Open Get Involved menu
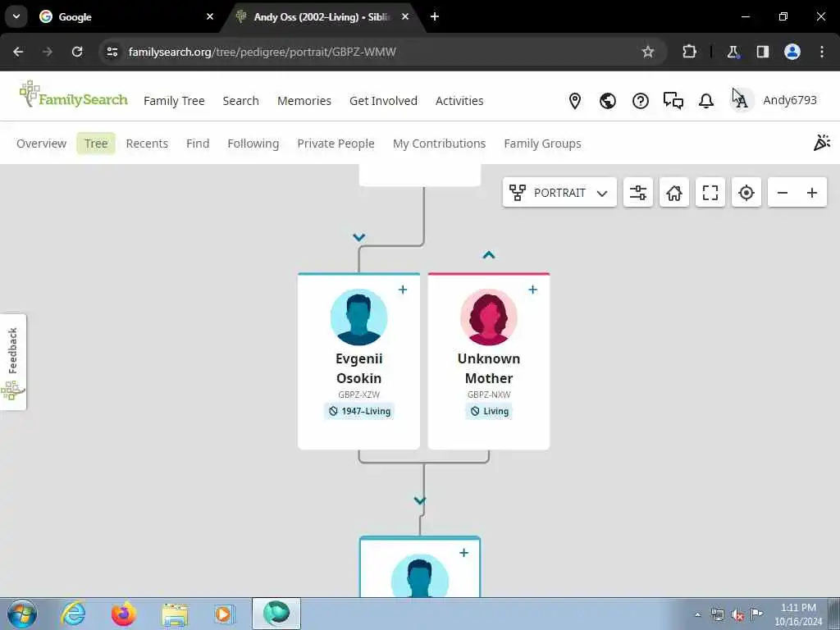The height and width of the screenshot is (630, 840). coord(383,101)
